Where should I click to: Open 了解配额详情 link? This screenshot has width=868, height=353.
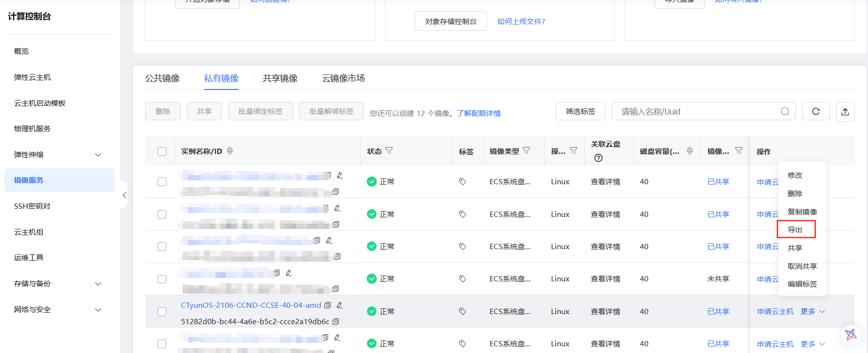coord(479,113)
